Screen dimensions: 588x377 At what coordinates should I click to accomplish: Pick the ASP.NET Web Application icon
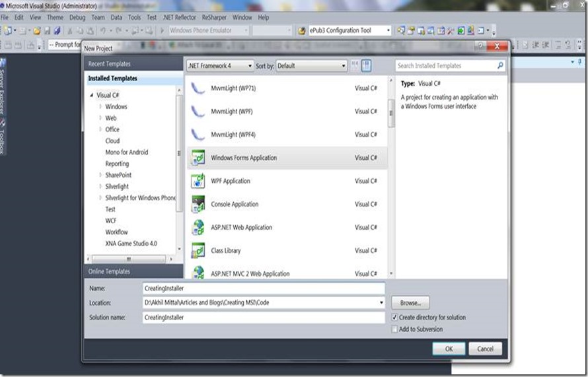click(x=198, y=228)
